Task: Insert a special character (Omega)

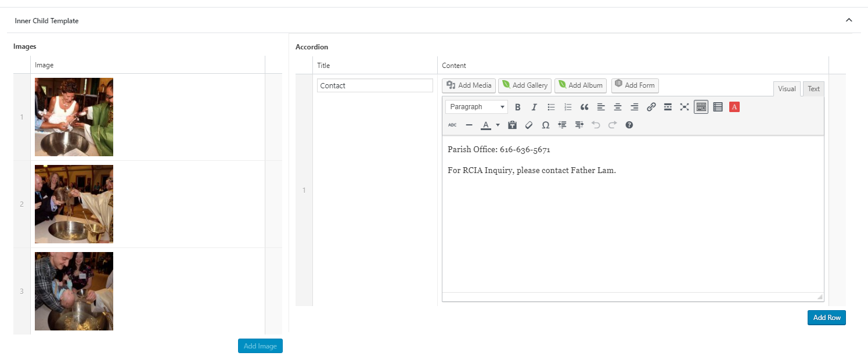Action: (x=545, y=125)
